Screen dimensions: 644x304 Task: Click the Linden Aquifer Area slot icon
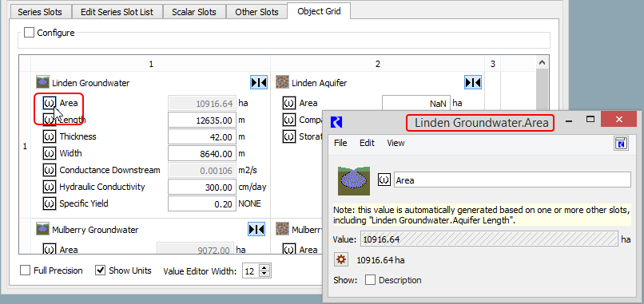coord(289,104)
